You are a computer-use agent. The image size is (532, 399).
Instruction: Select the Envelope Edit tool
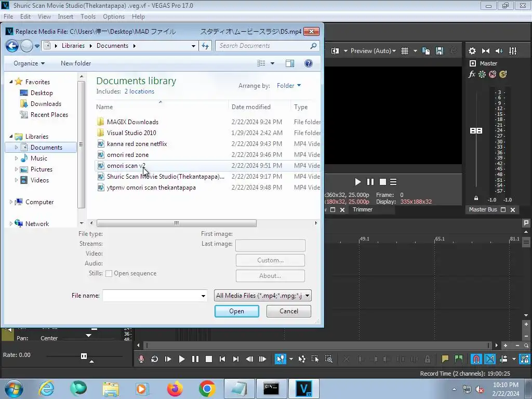pyautogui.click(x=302, y=359)
